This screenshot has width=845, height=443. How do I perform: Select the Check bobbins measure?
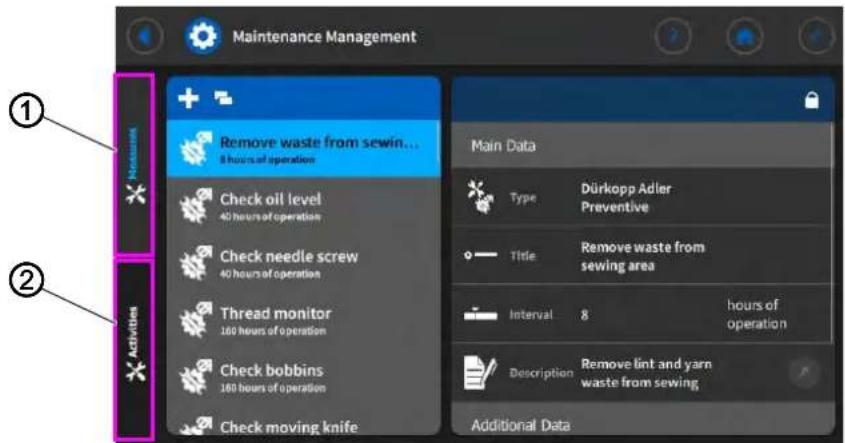pyautogui.click(x=304, y=378)
